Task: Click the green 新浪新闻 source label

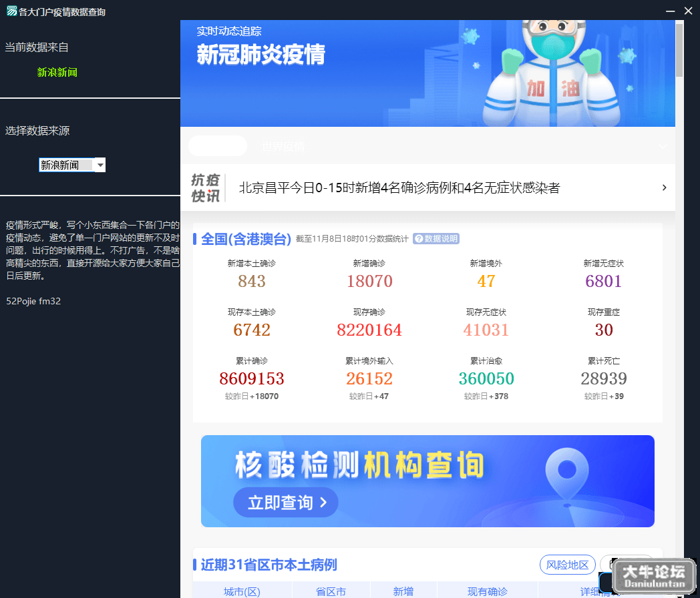Action: 57,72
